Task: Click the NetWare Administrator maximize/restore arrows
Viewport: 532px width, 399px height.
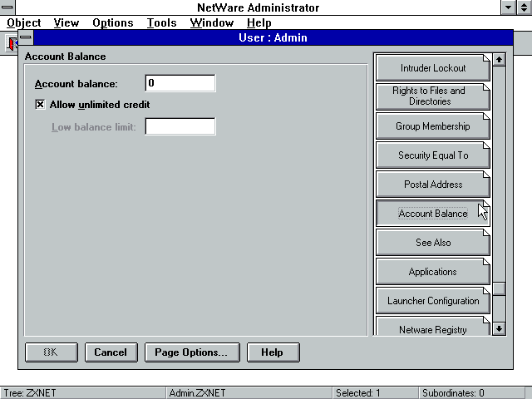Action: coord(525,7)
